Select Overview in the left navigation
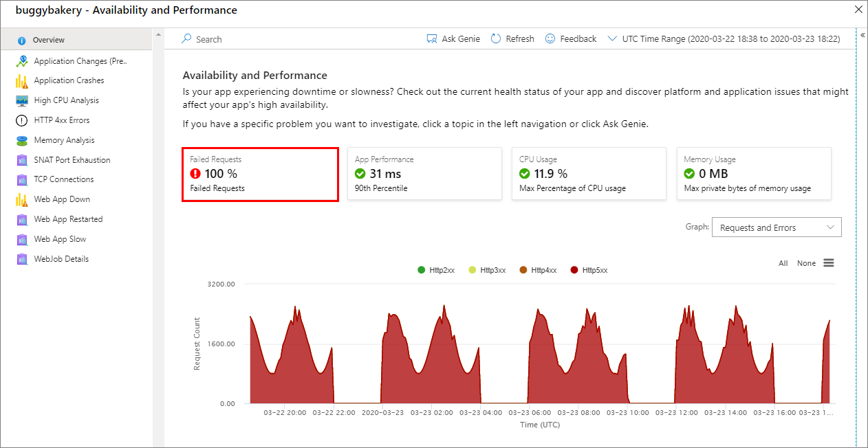The width and height of the screenshot is (868, 448). click(48, 40)
